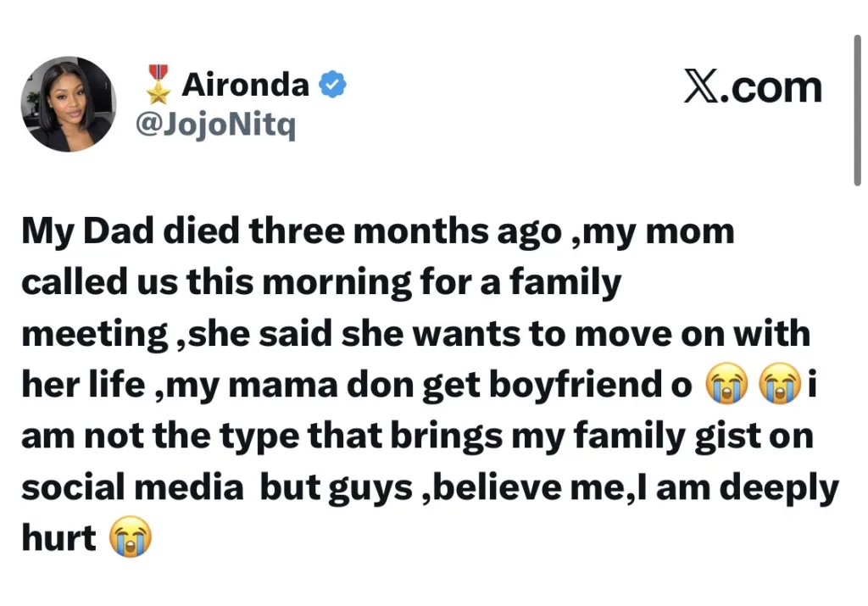Viewport: 868px width, 606px height.
Task: Click the blue verified checkmark badge
Action: [x=332, y=84]
